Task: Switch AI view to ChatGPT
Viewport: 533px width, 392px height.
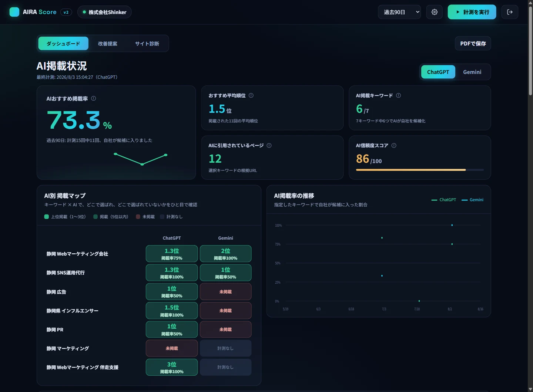Action: (x=438, y=72)
